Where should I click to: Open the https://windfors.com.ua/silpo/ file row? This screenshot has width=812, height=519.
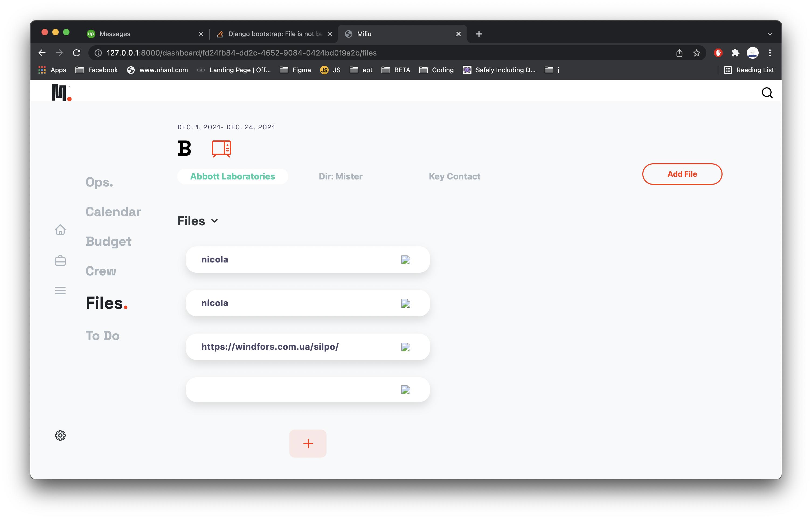point(308,347)
